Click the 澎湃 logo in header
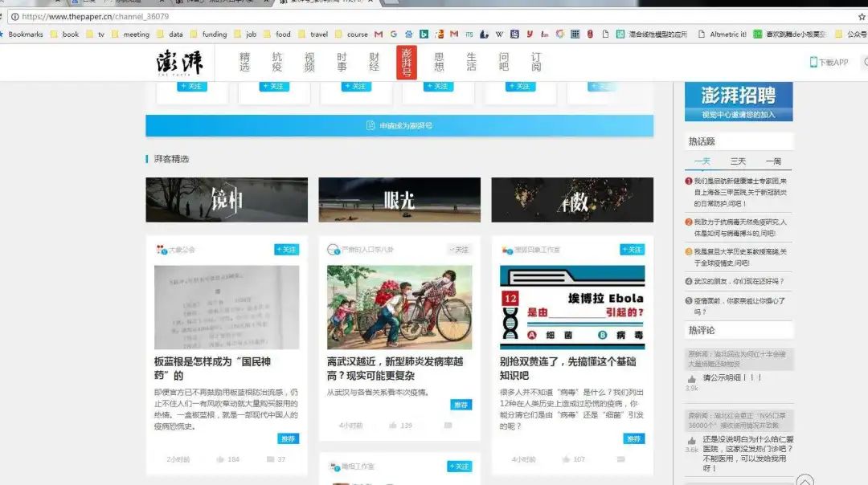The height and width of the screenshot is (485, 868). [x=180, y=62]
